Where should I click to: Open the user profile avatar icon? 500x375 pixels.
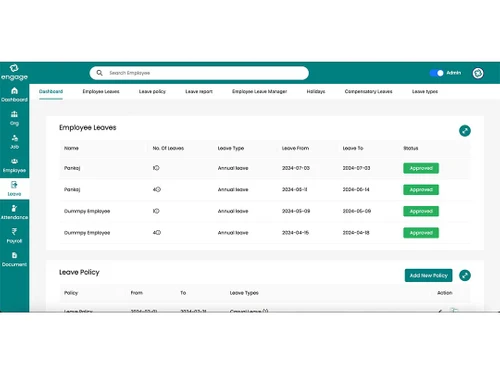click(x=478, y=73)
